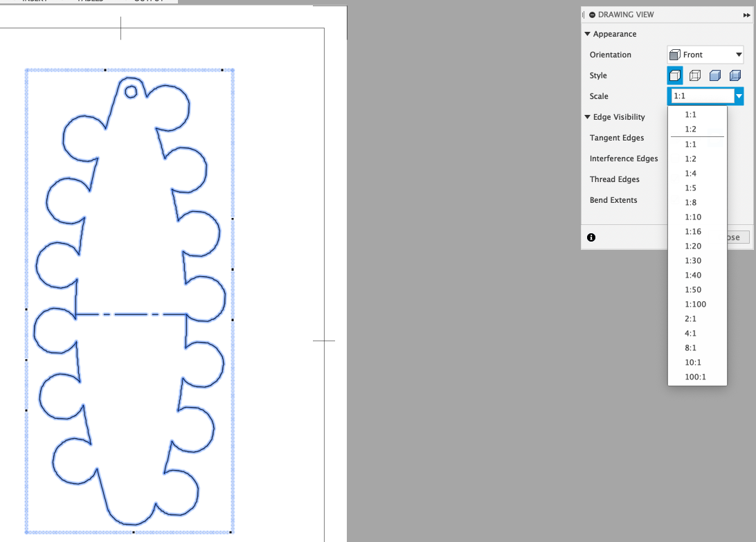The height and width of the screenshot is (542, 756).
Task: Collapse the Drawing View panel with the minus icon
Action: tap(592, 15)
